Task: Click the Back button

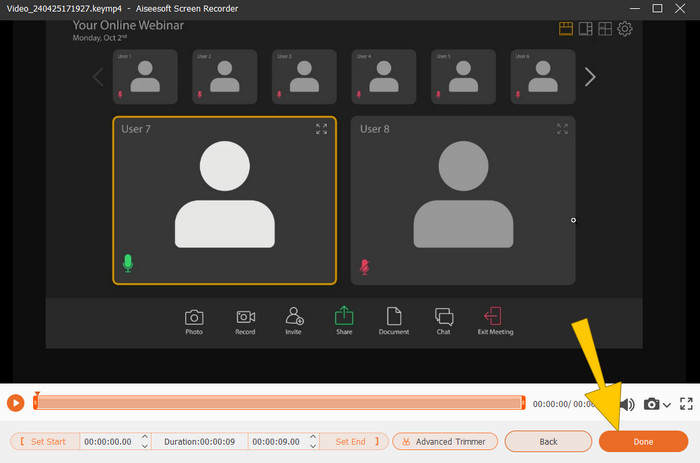Action: 548,442
